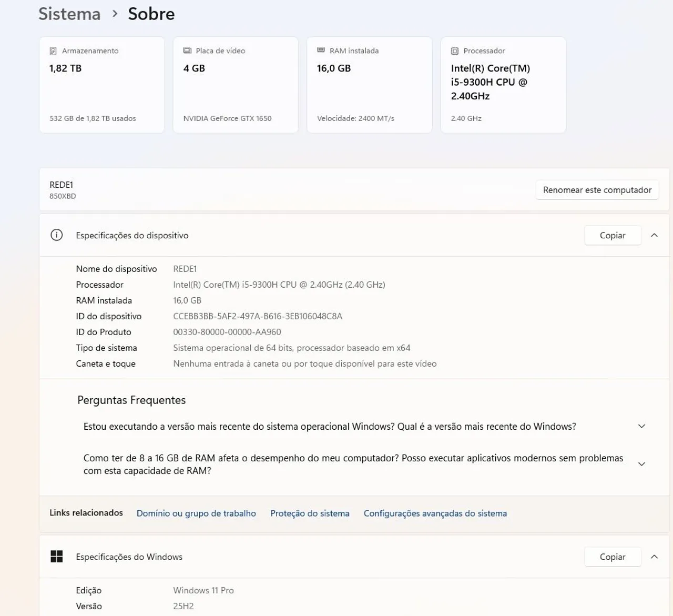Screen dimensions: 673x616
Task: Open the Armazenamento 1,82 TB card
Action: (102, 85)
